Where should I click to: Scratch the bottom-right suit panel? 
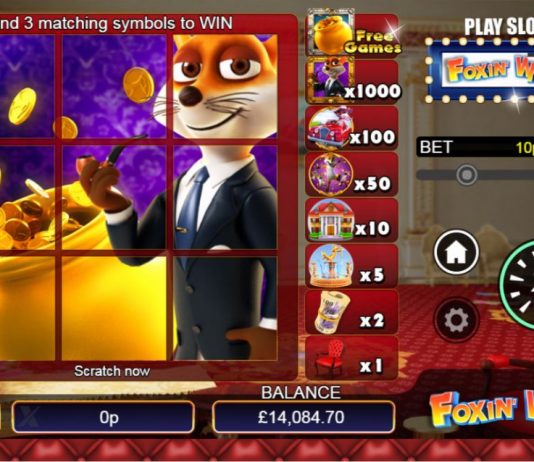click(x=225, y=308)
